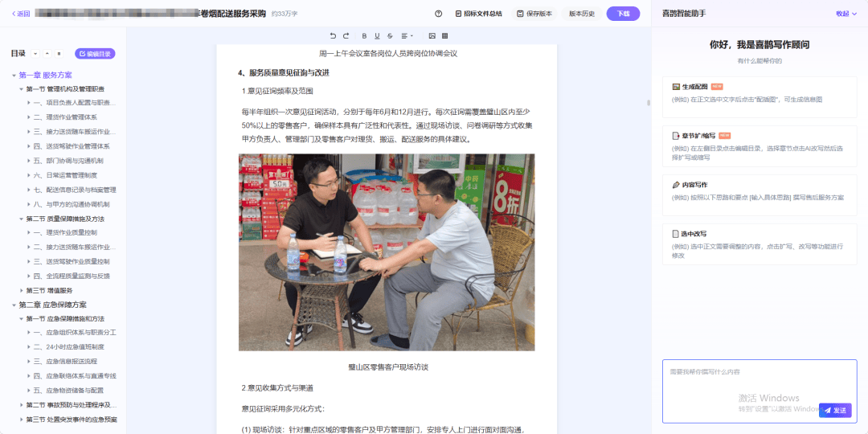Click the 约33万字 word count label
The image size is (868, 434).
coord(285,14)
